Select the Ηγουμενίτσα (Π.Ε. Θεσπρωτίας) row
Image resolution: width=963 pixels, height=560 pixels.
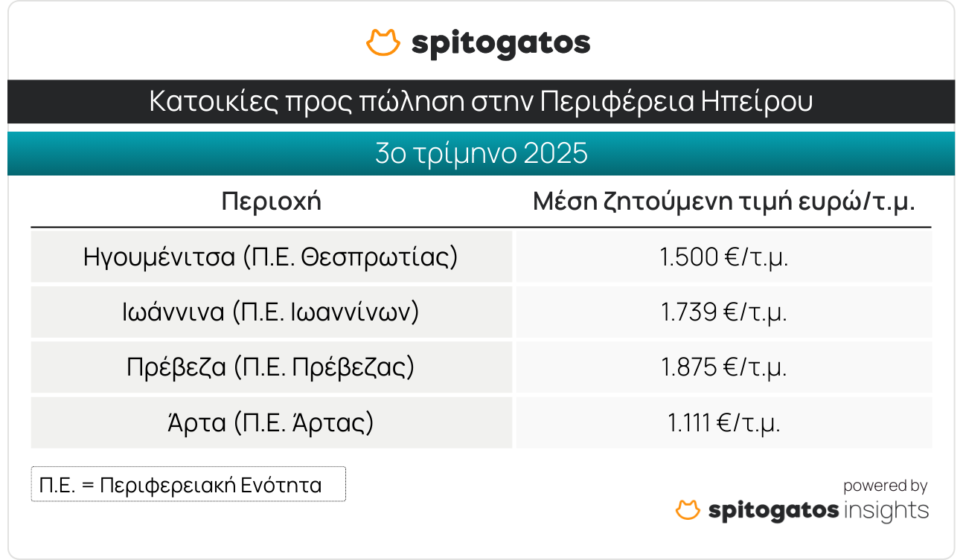(x=271, y=257)
